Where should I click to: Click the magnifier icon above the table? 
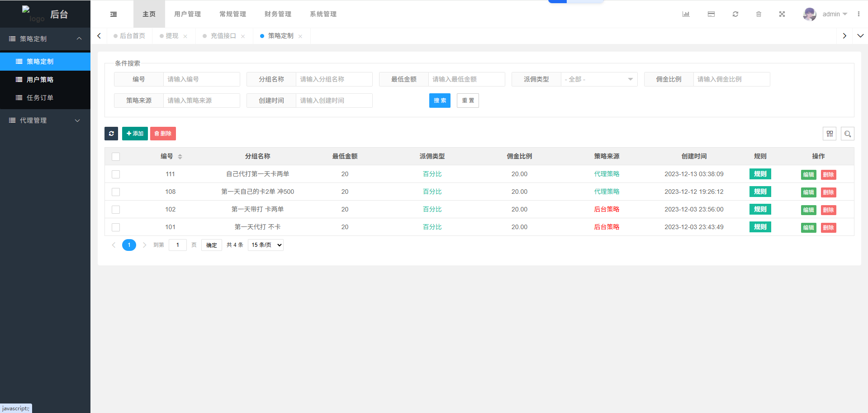[x=848, y=134]
